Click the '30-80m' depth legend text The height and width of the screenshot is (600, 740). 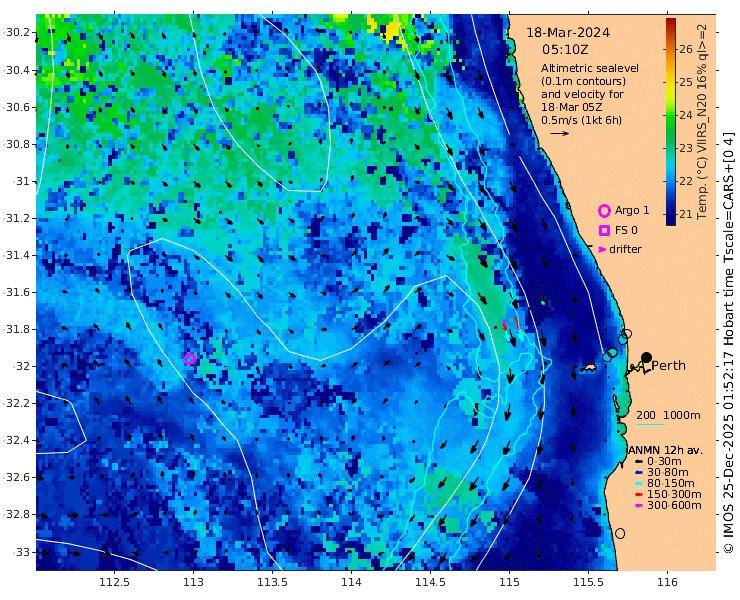667,473
